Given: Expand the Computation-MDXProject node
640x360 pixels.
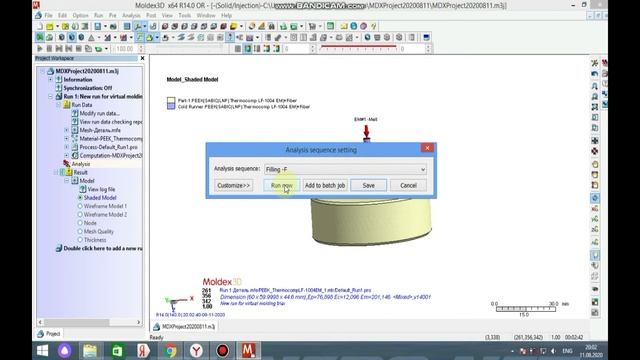Looking at the screenshot, I should 67,156.
